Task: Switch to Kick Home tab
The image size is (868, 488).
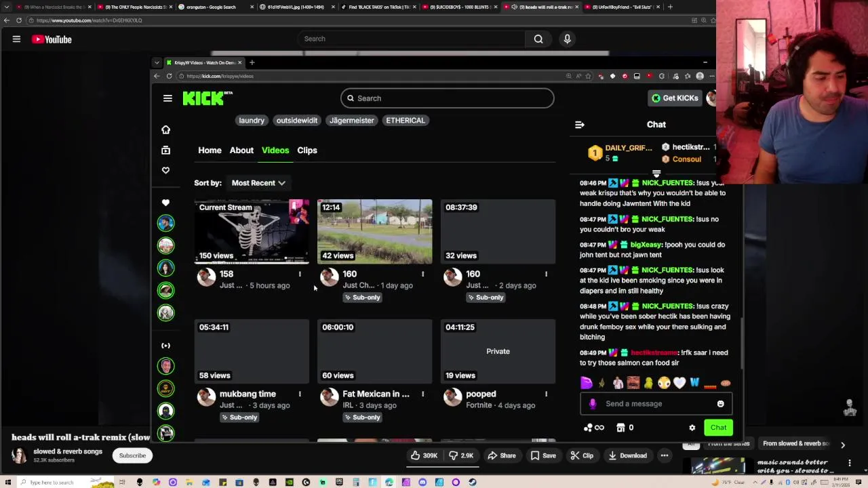Action: (x=210, y=150)
